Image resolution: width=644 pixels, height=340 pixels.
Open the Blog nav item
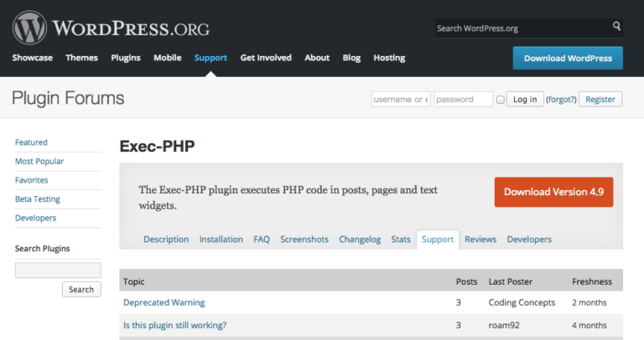[351, 58]
